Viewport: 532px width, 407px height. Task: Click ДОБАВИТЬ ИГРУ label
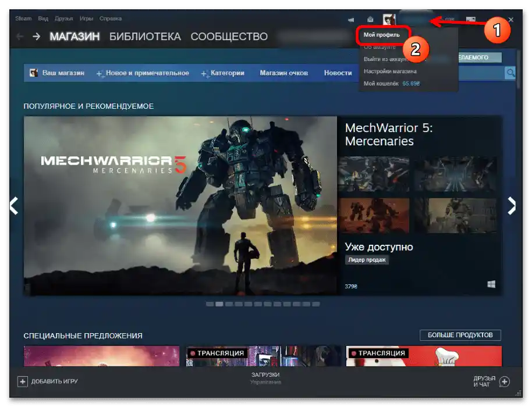(x=54, y=381)
